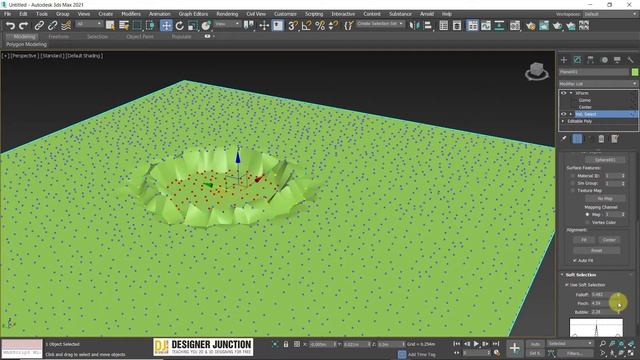Image resolution: width=640 pixels, height=360 pixels.
Task: Click the Center alignment button
Action: coord(609,240)
